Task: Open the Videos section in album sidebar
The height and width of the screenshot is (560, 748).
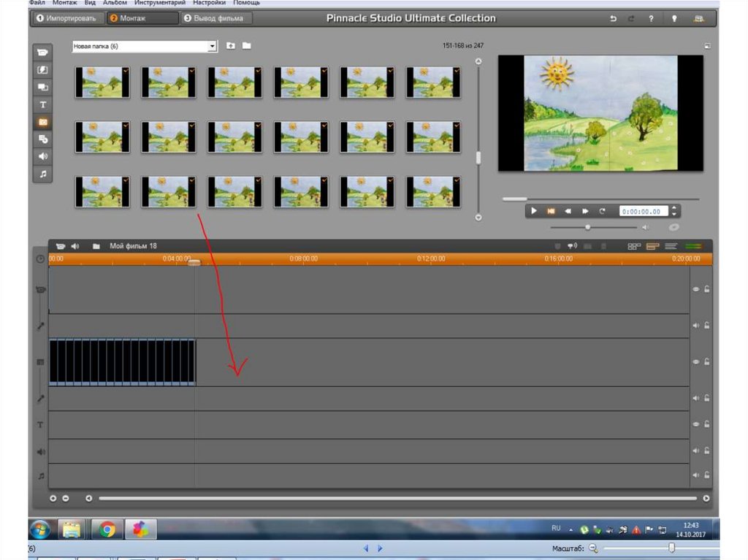Action: tap(43, 52)
